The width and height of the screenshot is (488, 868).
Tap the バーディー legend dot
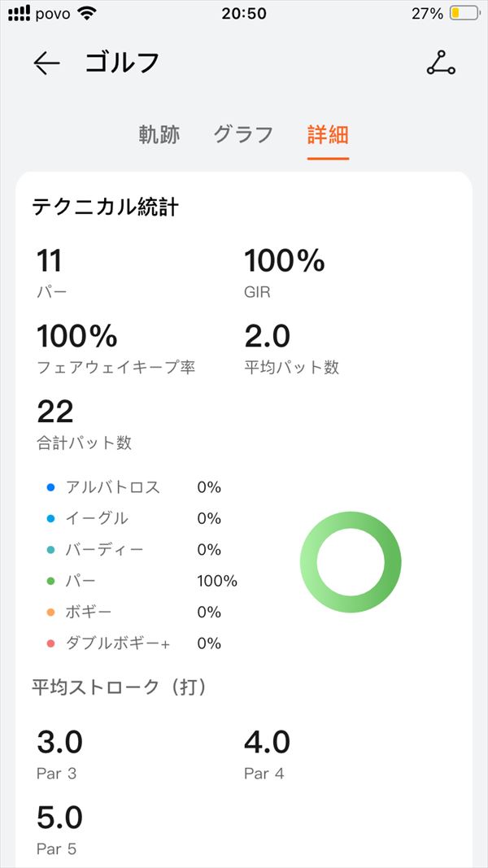coord(51,550)
